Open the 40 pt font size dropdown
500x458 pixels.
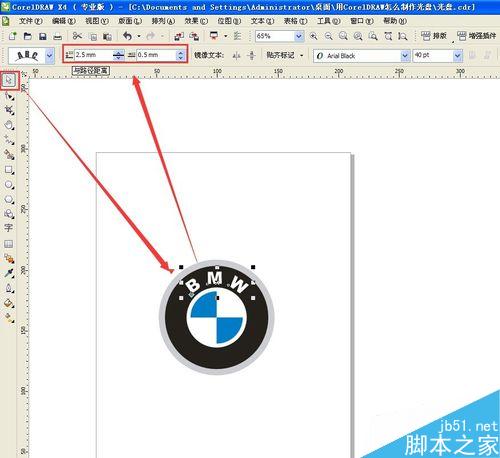[458, 56]
